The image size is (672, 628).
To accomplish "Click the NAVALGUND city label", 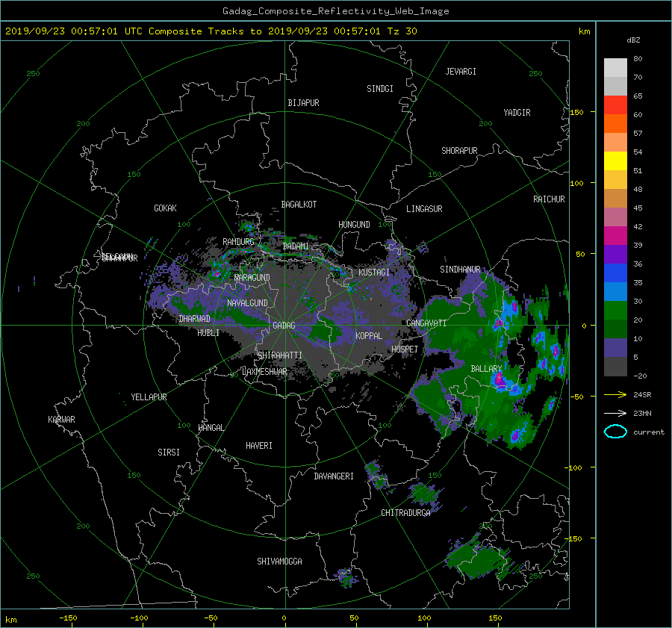I will [247, 303].
